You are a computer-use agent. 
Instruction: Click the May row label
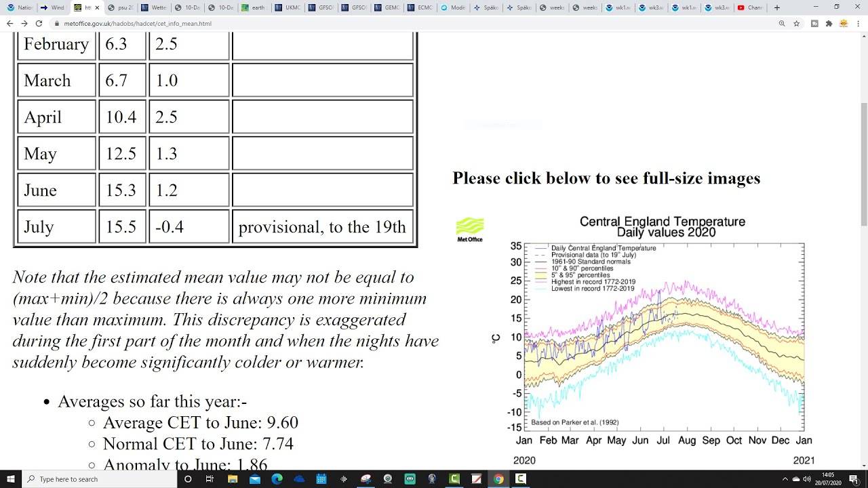pos(40,154)
